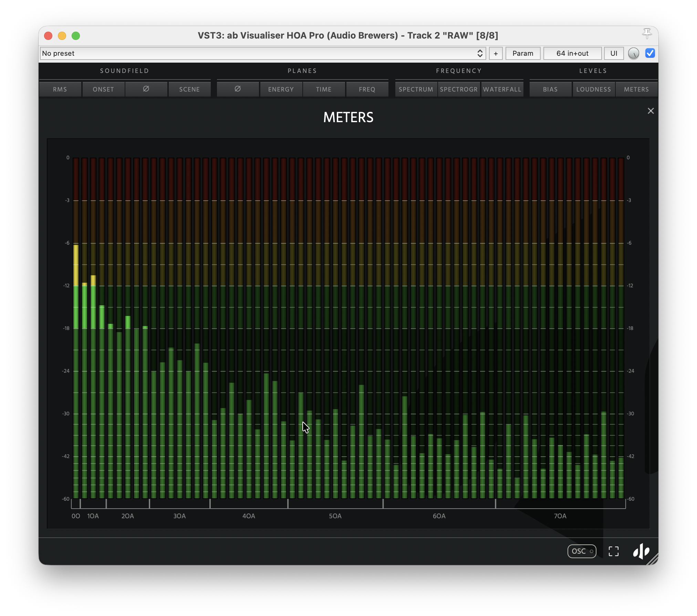
Task: Show the LOUDNESS levels view
Action: click(594, 89)
